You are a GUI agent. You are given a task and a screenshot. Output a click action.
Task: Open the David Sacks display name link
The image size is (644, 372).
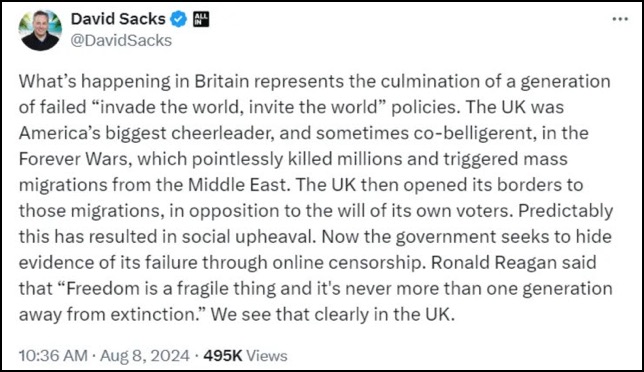coord(118,19)
